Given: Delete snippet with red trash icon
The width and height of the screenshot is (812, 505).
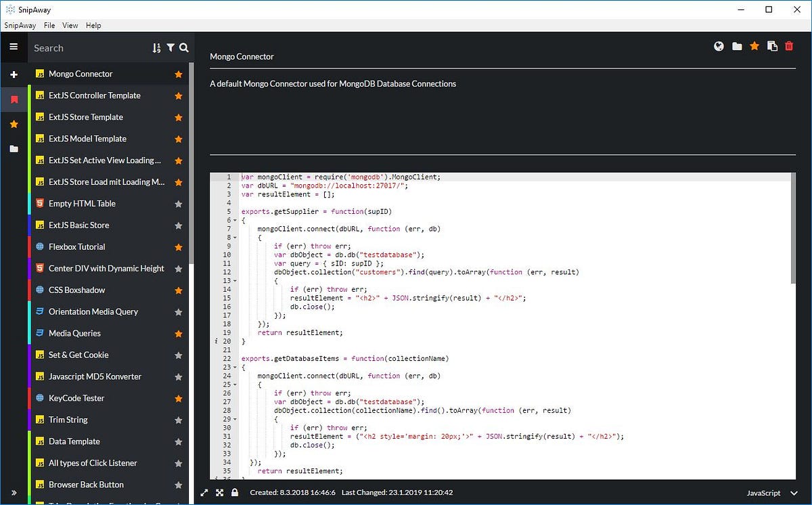Looking at the screenshot, I should 789,46.
